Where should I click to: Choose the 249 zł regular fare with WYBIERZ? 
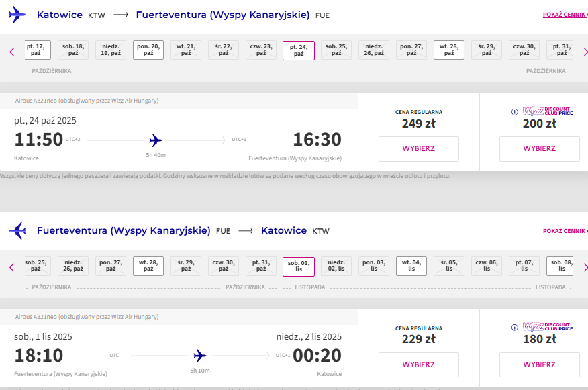click(x=418, y=149)
